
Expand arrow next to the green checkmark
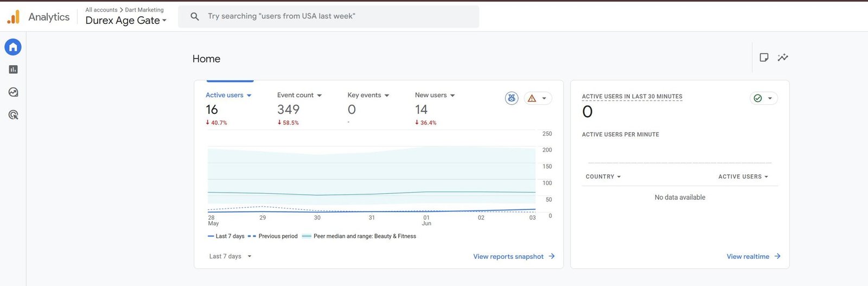pos(770,99)
